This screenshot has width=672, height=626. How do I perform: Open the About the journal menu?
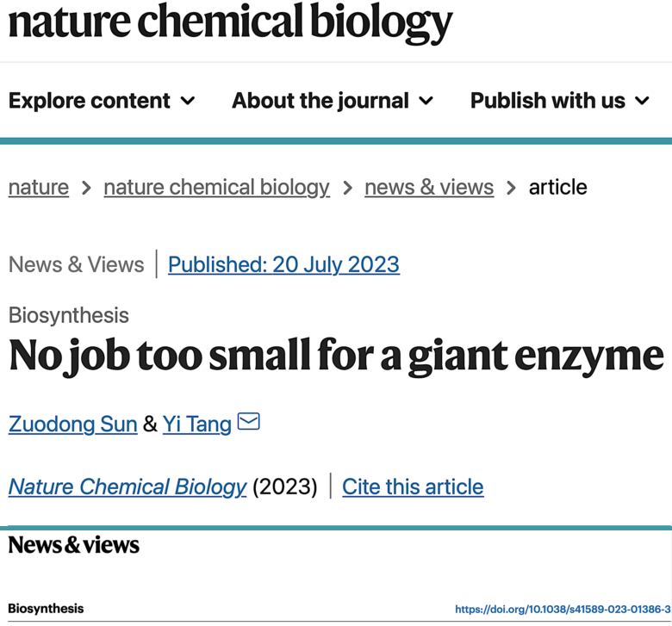[x=320, y=101]
